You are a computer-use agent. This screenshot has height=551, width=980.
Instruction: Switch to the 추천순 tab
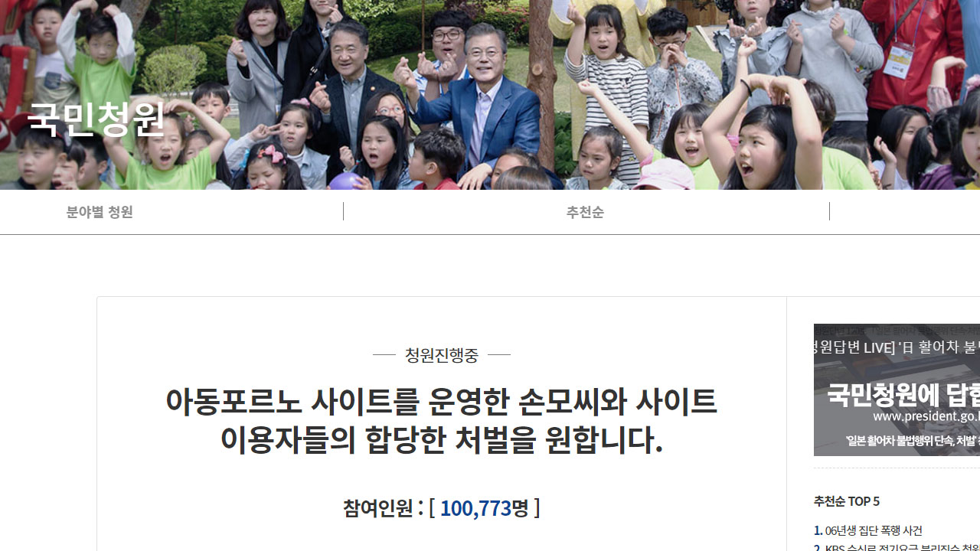pyautogui.click(x=585, y=212)
